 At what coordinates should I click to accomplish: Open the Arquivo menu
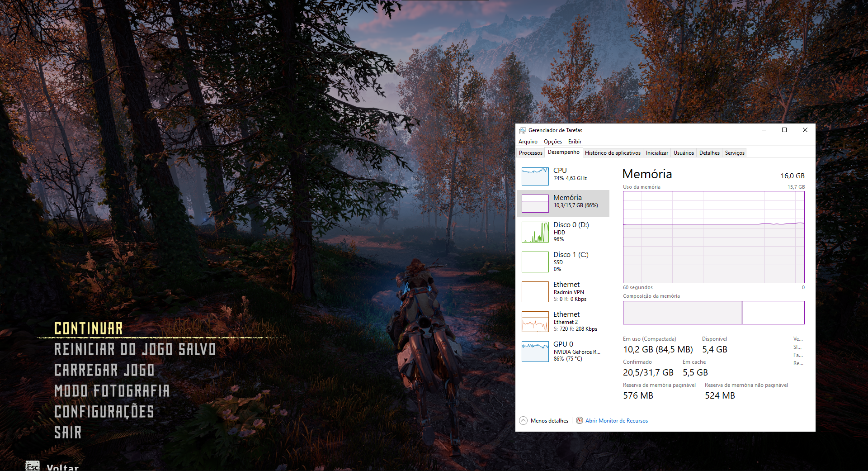tap(528, 142)
